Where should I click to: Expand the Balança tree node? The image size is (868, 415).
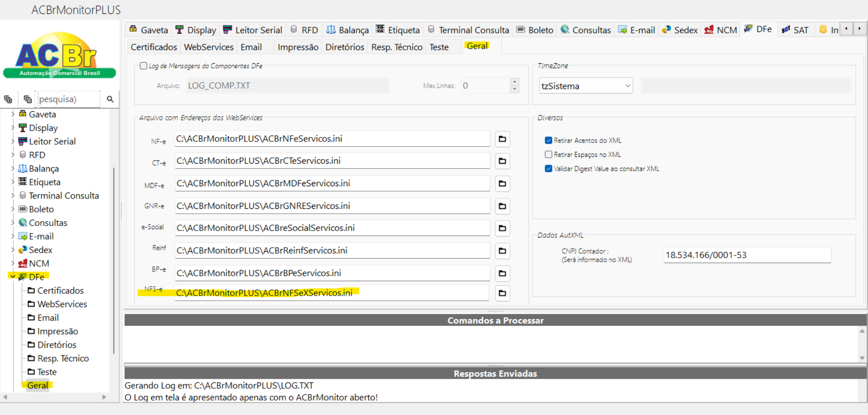tap(13, 169)
